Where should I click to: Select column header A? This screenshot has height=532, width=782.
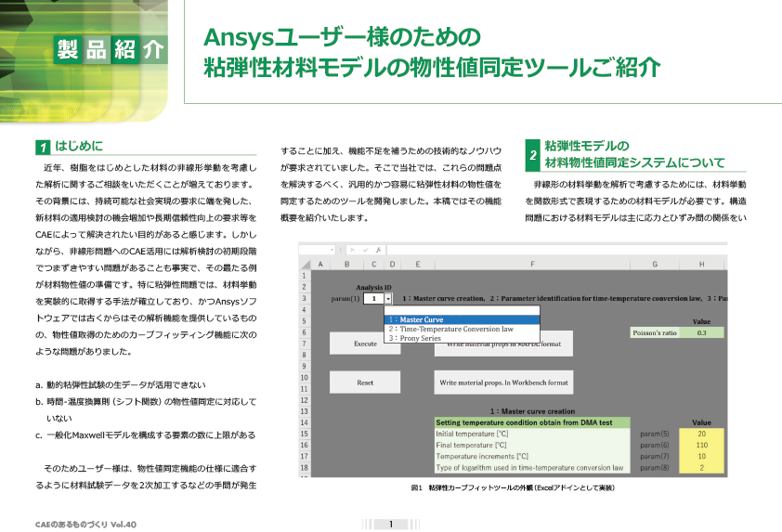[x=320, y=265]
